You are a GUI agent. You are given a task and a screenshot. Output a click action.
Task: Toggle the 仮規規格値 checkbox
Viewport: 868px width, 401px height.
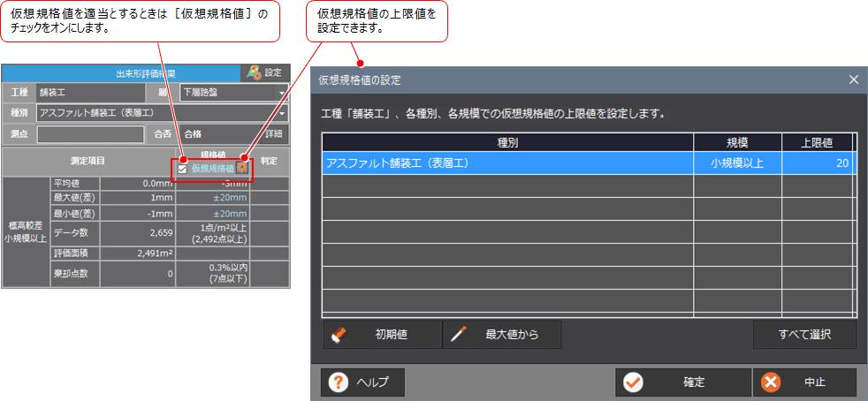(x=183, y=169)
